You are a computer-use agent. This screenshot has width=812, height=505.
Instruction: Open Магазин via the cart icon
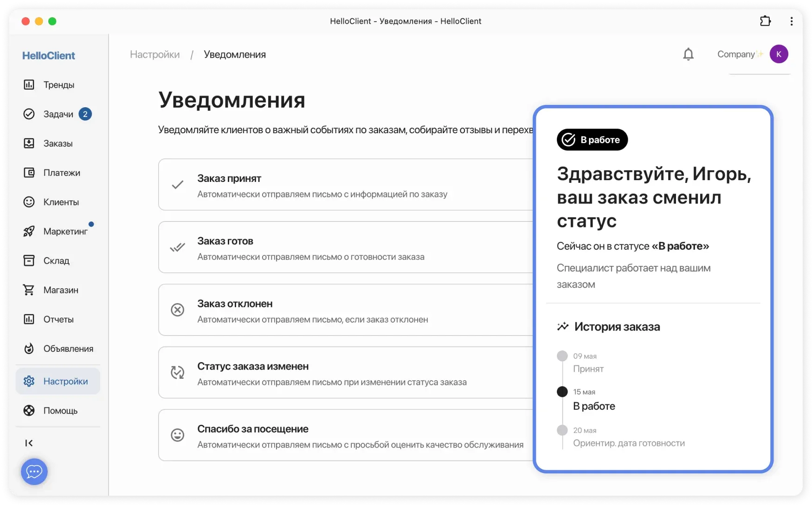click(x=29, y=290)
